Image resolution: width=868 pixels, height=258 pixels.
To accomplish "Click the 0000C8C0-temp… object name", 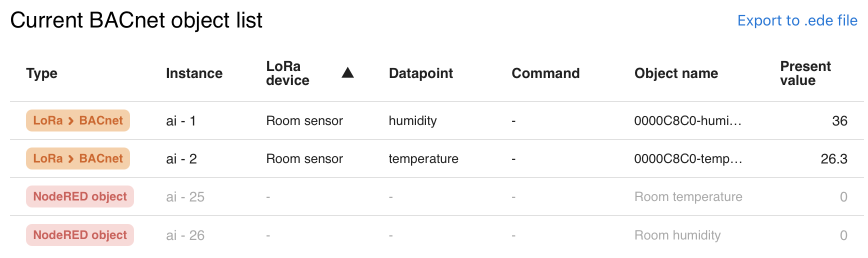I will [x=687, y=158].
